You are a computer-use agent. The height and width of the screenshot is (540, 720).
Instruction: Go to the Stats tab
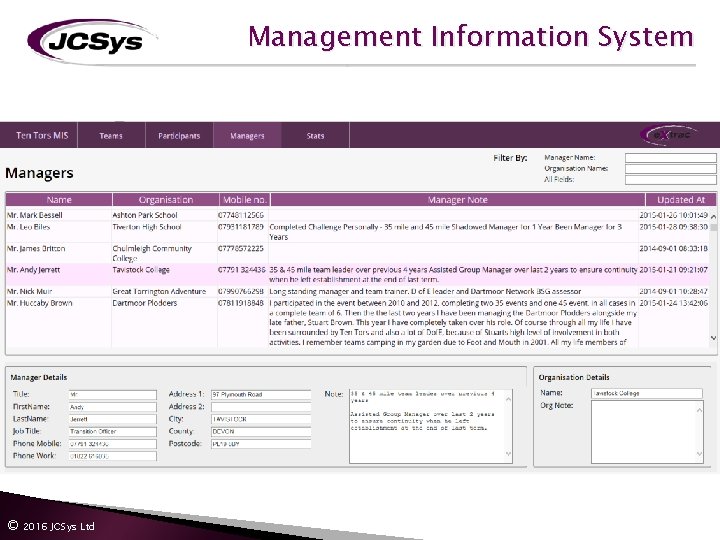(x=315, y=135)
